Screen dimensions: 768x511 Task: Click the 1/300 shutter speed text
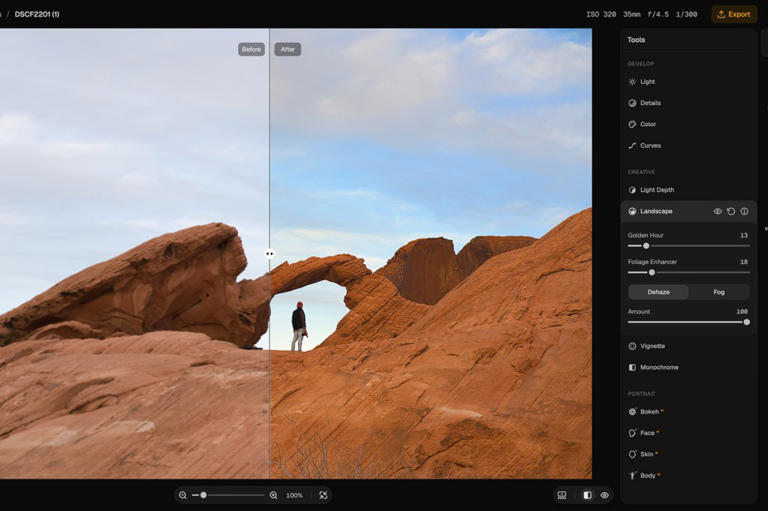tap(686, 14)
